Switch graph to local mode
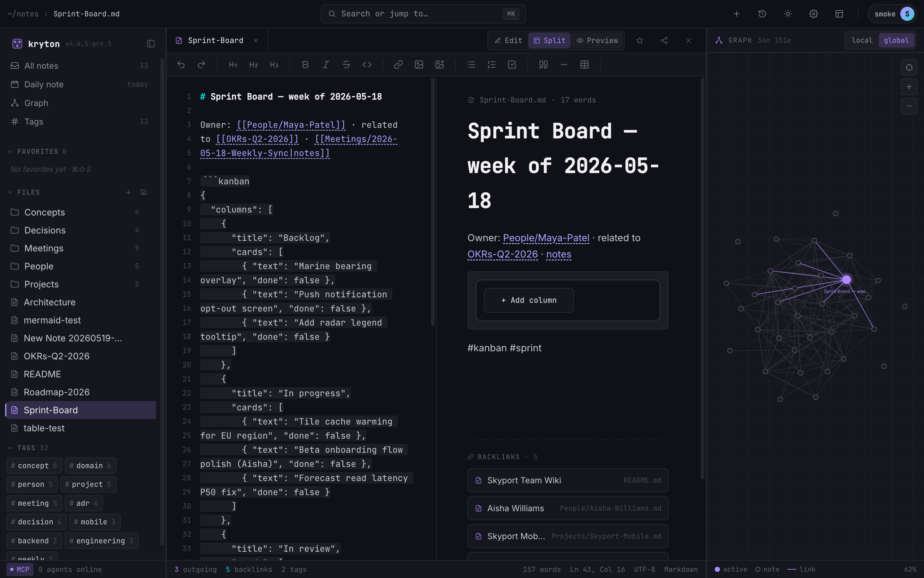The width and height of the screenshot is (924, 578). click(862, 40)
